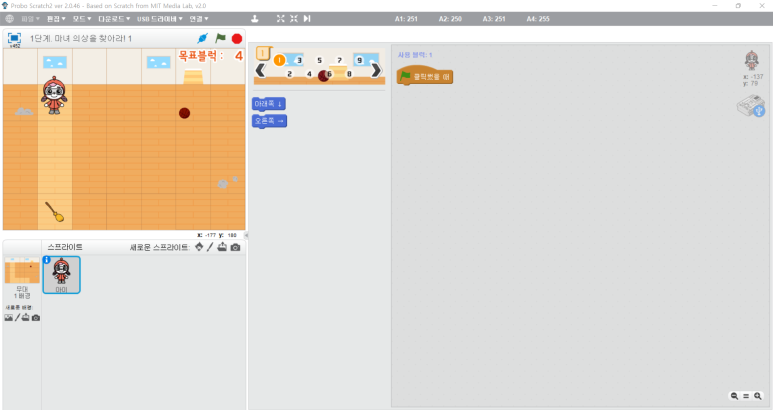
Task: Pick the 아래쪽 ↓ block from the palette
Action: click(269, 104)
